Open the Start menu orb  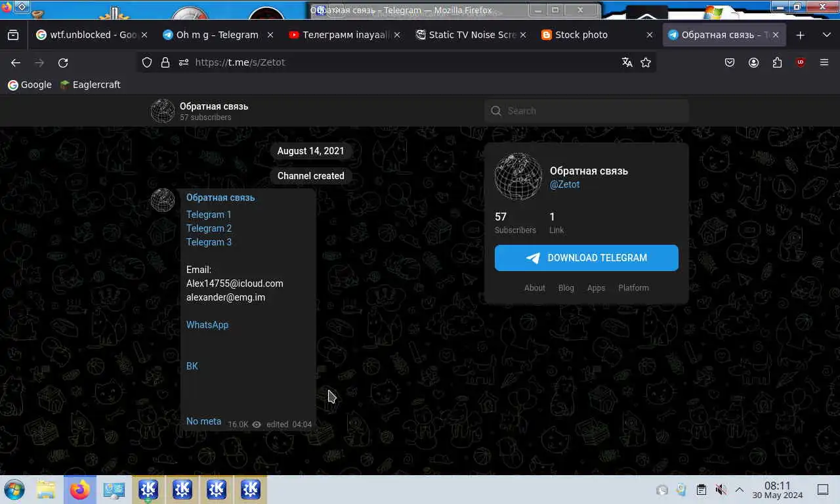[x=14, y=490]
